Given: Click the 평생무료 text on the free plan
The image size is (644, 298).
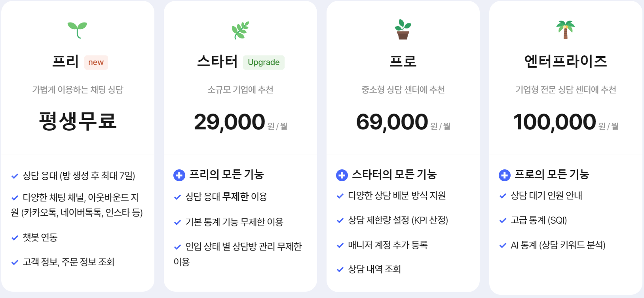Looking at the screenshot, I should [x=78, y=121].
